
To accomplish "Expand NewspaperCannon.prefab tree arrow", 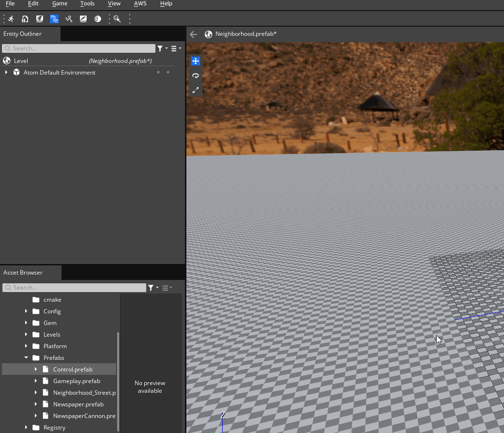I will (x=36, y=416).
